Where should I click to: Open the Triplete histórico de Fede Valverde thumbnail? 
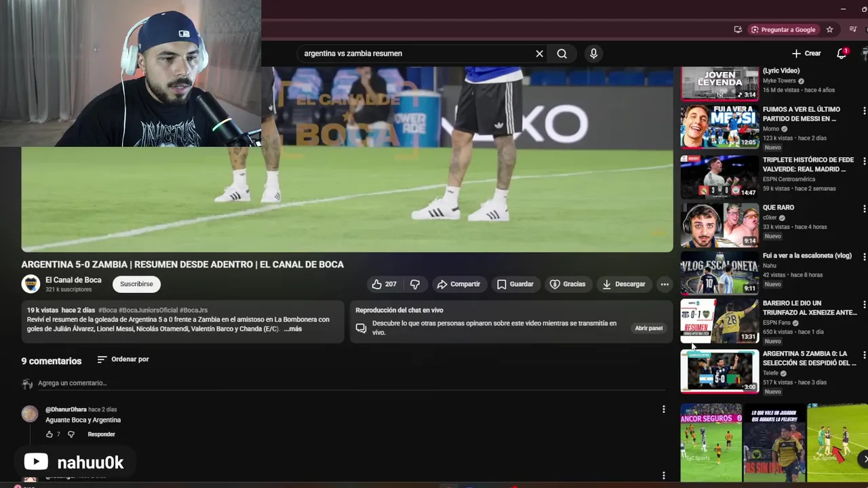click(719, 176)
